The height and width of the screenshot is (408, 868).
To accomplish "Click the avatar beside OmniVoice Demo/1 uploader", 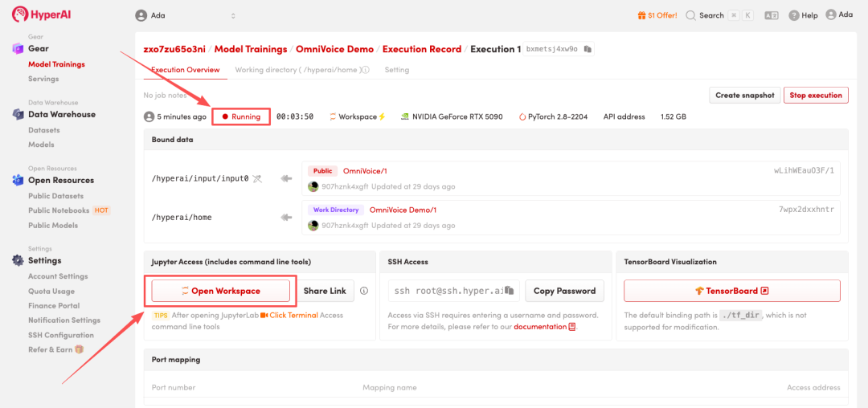I will [313, 225].
